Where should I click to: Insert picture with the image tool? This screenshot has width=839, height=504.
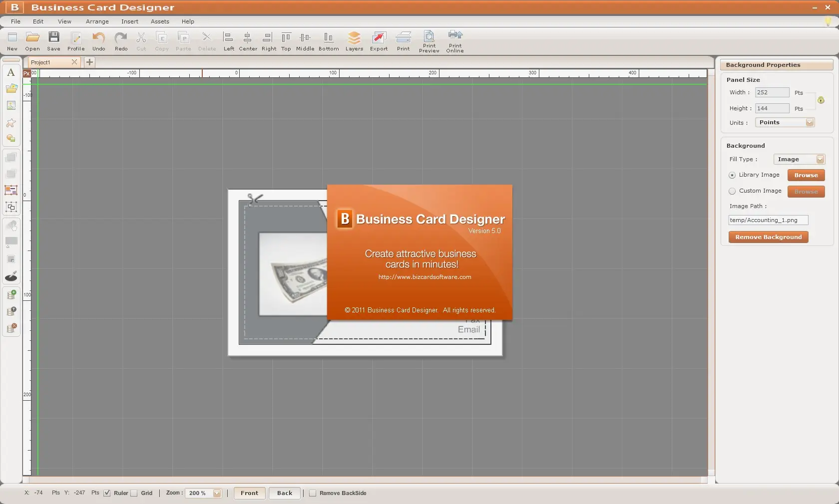(x=11, y=106)
